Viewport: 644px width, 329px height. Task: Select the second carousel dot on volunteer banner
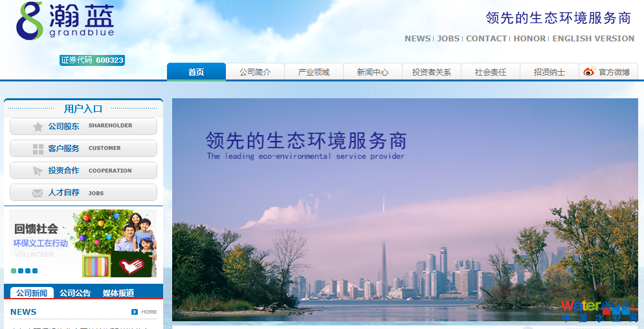21,271
